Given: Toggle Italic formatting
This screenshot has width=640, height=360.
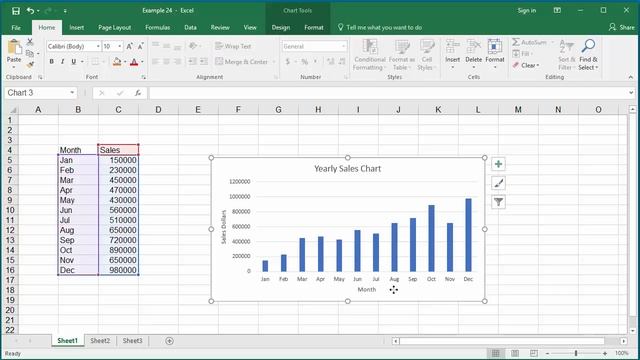Looking at the screenshot, I should [x=62, y=62].
